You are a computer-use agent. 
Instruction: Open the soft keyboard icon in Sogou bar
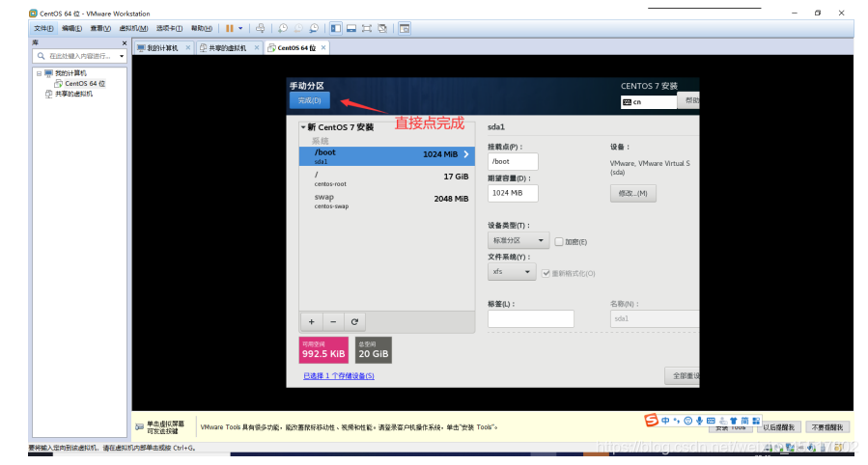click(711, 421)
